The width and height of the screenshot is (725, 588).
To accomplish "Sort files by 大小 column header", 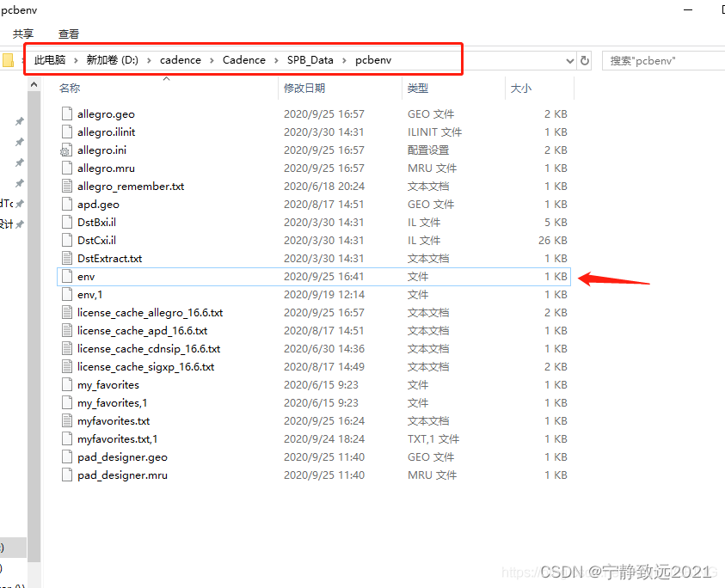I will pyautogui.click(x=521, y=89).
